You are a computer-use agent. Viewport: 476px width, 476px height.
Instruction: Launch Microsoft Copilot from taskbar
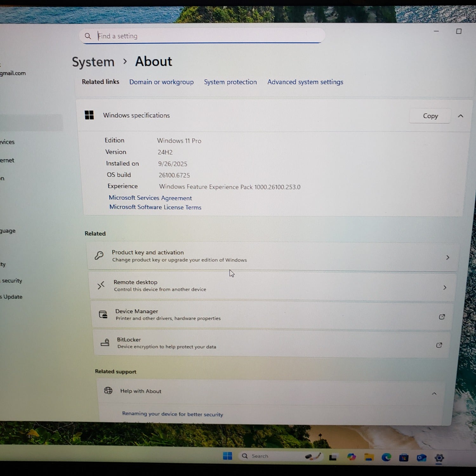coord(351,457)
